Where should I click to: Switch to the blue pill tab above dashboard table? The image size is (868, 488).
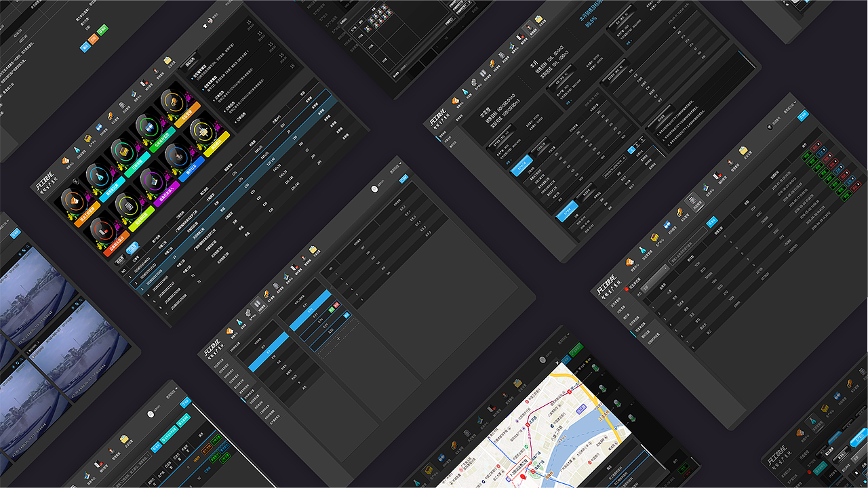tap(132, 247)
